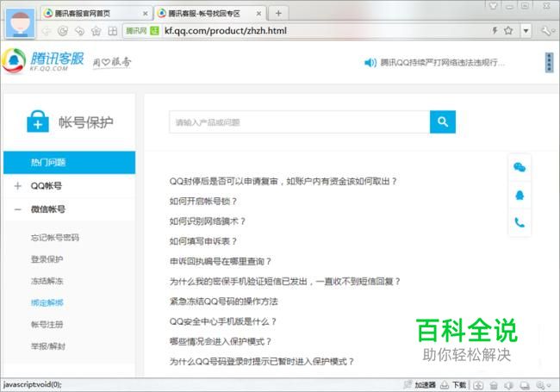
Task: Click 微信帐号 sidebar label
Action: click(48, 209)
